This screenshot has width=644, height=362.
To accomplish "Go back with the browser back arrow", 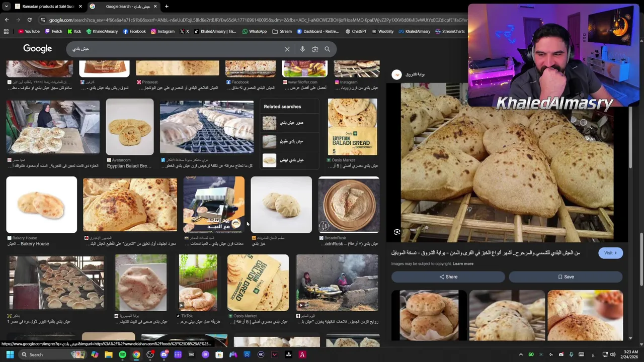I will pyautogui.click(x=7, y=20).
